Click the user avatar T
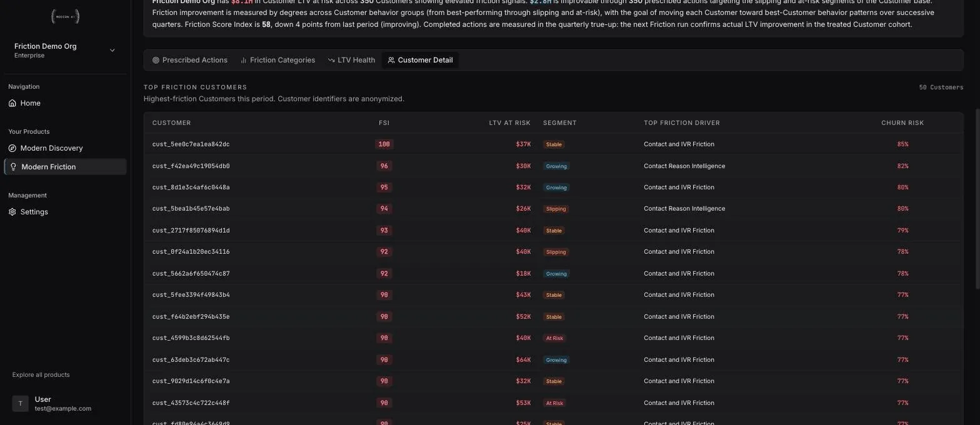Screen dimensions: 980x425 [20, 404]
